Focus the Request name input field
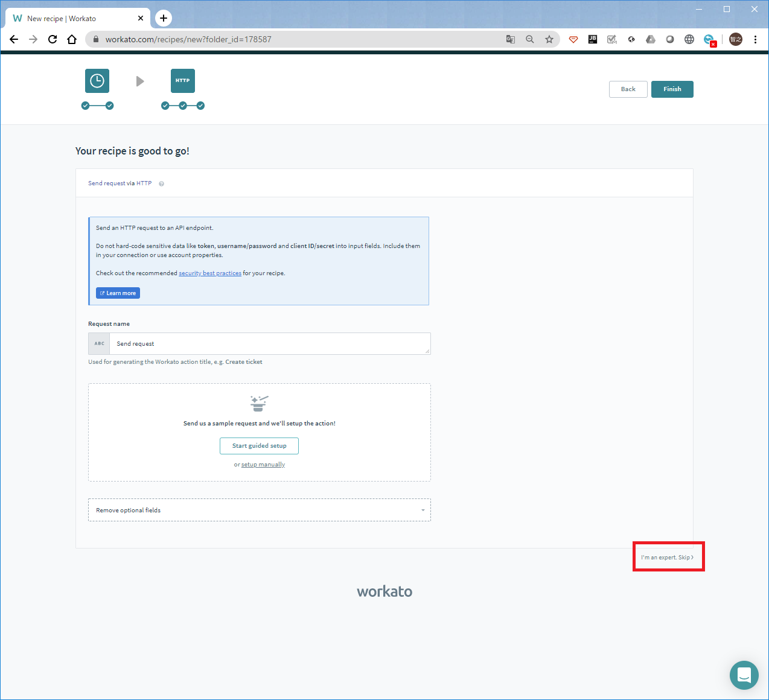The height and width of the screenshot is (700, 769). (270, 343)
